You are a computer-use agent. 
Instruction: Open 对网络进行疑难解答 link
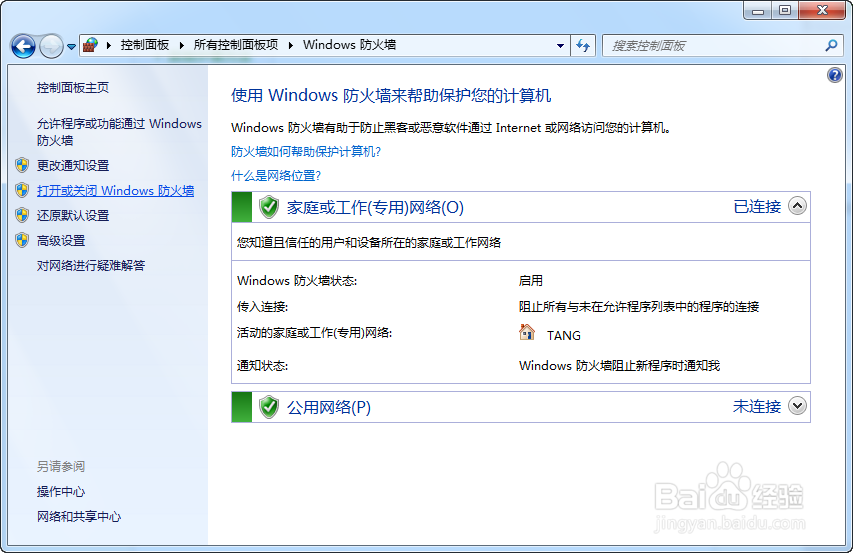click(x=91, y=265)
